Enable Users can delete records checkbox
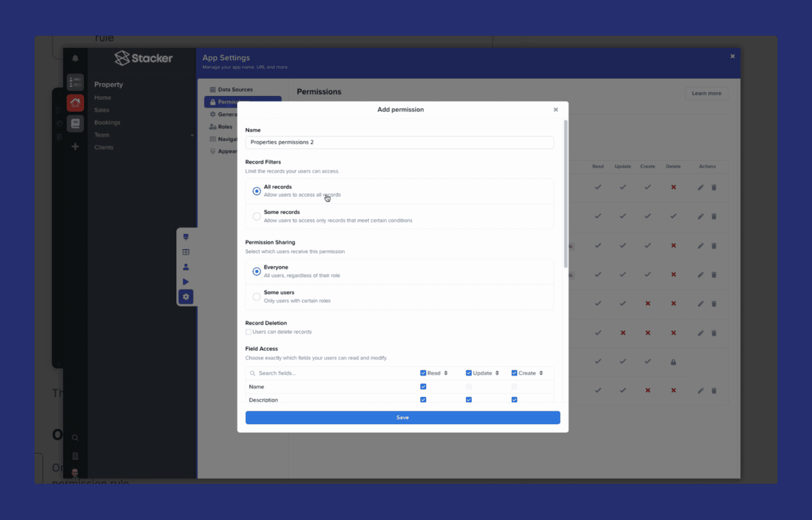This screenshot has height=520, width=812. pos(248,332)
